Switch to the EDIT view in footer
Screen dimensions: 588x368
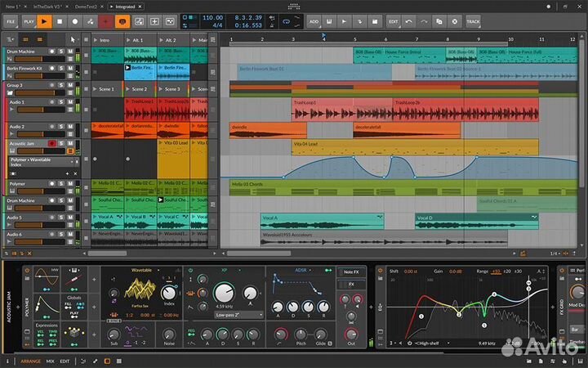point(65,361)
